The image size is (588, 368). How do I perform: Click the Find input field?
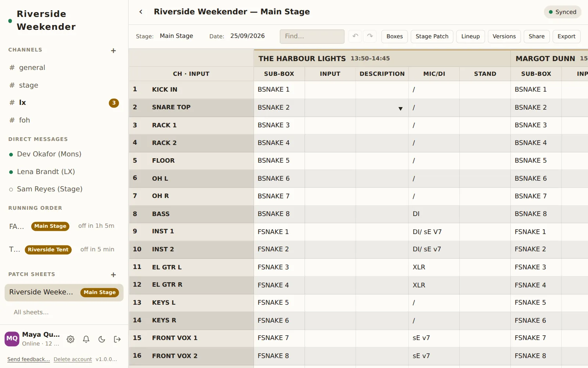coord(312,36)
